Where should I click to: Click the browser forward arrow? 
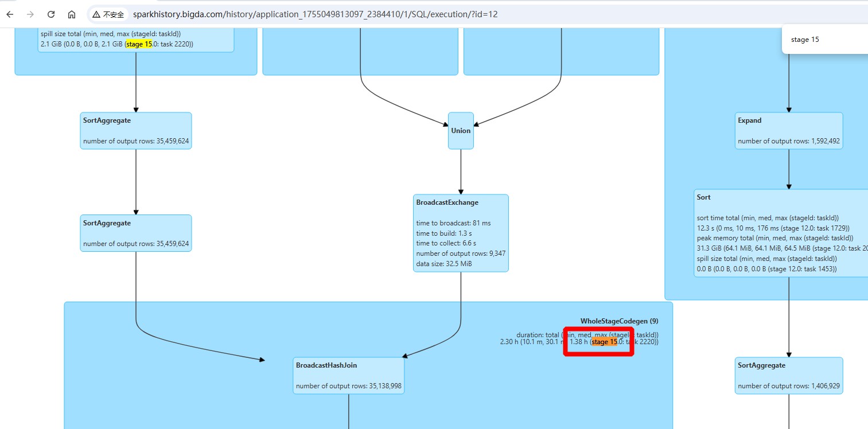point(30,14)
